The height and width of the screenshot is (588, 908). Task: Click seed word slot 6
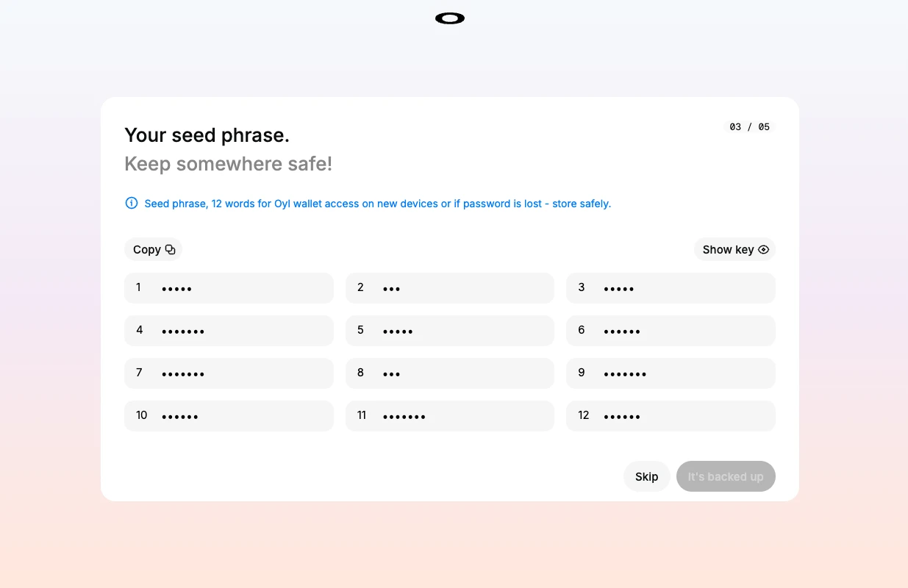[671, 331]
